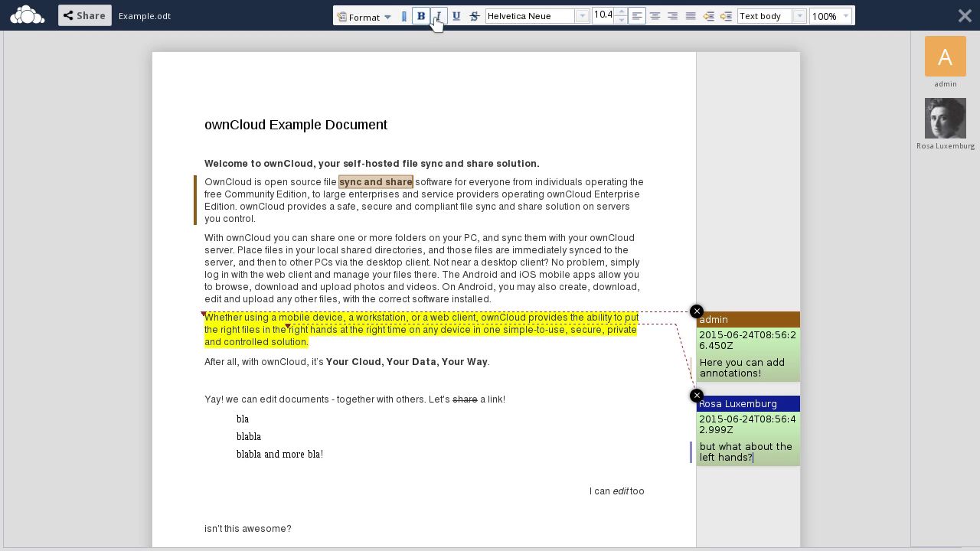The height and width of the screenshot is (551, 980).
Task: Click the timestamp 2015-06-24T08:56:26.450Z
Action: [747, 341]
